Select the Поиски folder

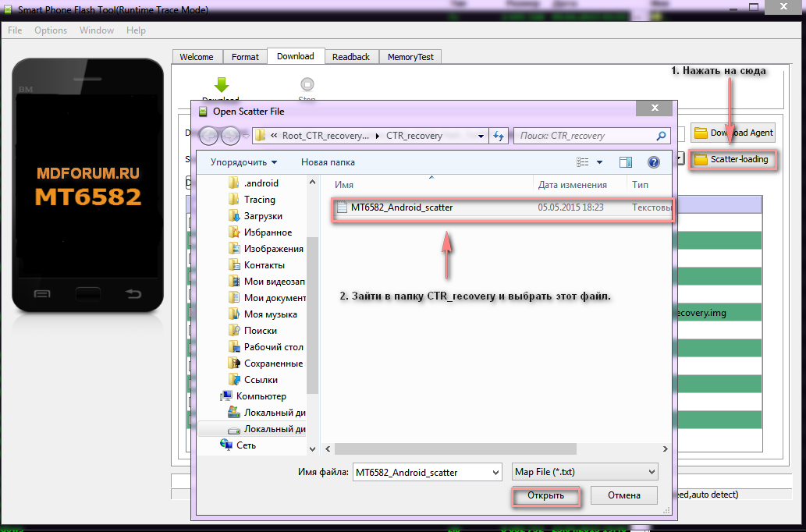click(x=253, y=331)
